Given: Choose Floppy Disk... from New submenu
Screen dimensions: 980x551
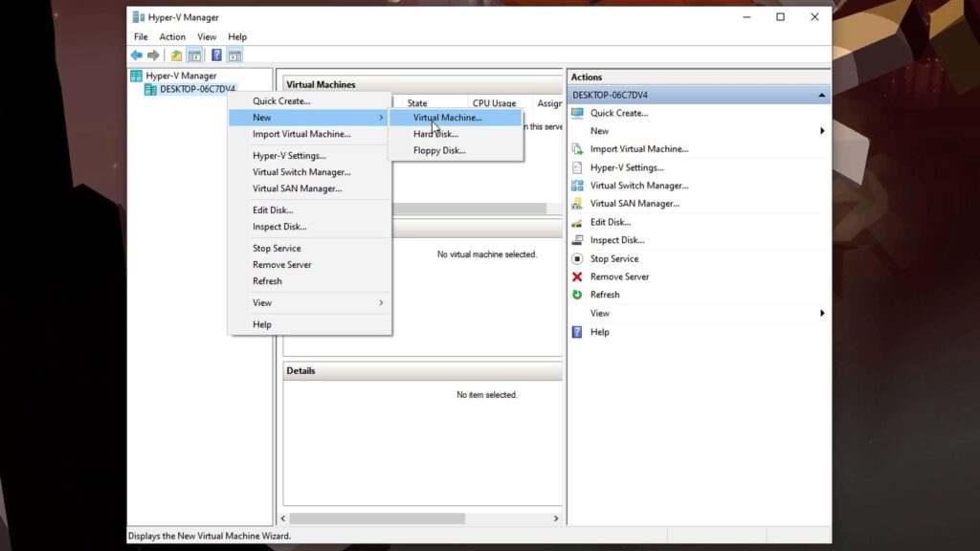Looking at the screenshot, I should click(456, 150).
